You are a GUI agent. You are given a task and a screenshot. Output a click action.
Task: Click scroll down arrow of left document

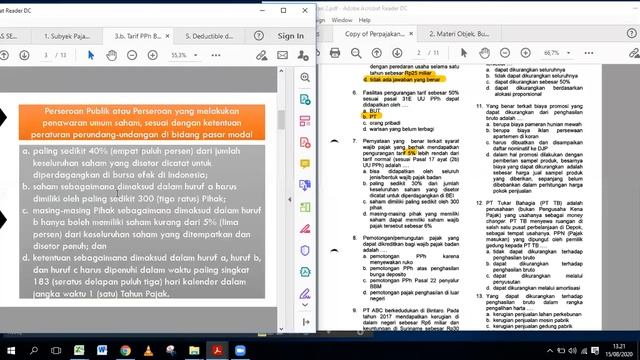tap(281, 329)
